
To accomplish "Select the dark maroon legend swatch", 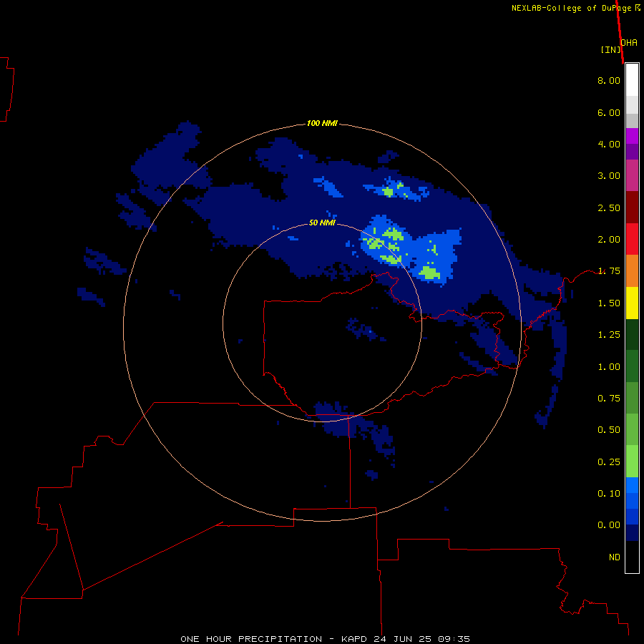I will [x=632, y=208].
